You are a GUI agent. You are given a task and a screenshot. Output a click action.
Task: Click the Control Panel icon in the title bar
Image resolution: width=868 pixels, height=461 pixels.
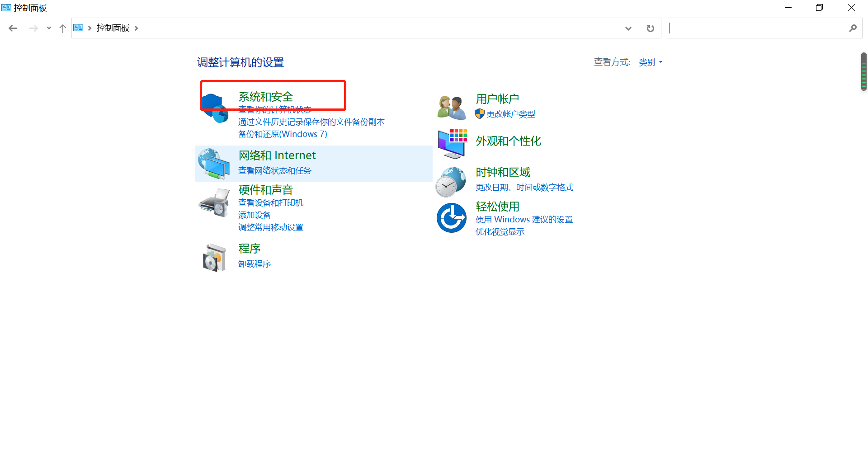pos(6,8)
